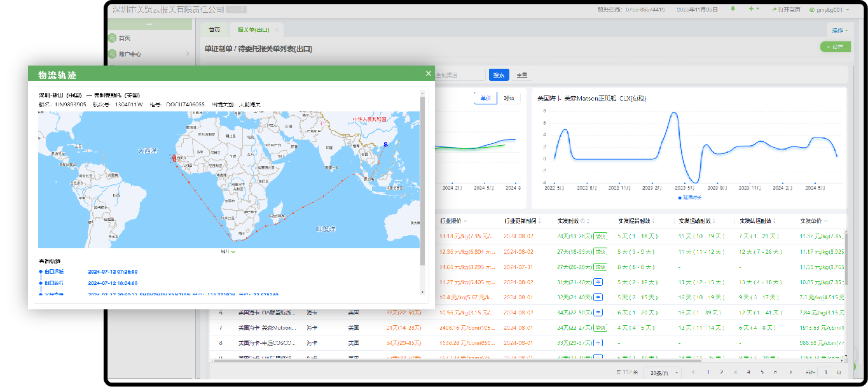Click the blue 搜索 search button

click(499, 75)
